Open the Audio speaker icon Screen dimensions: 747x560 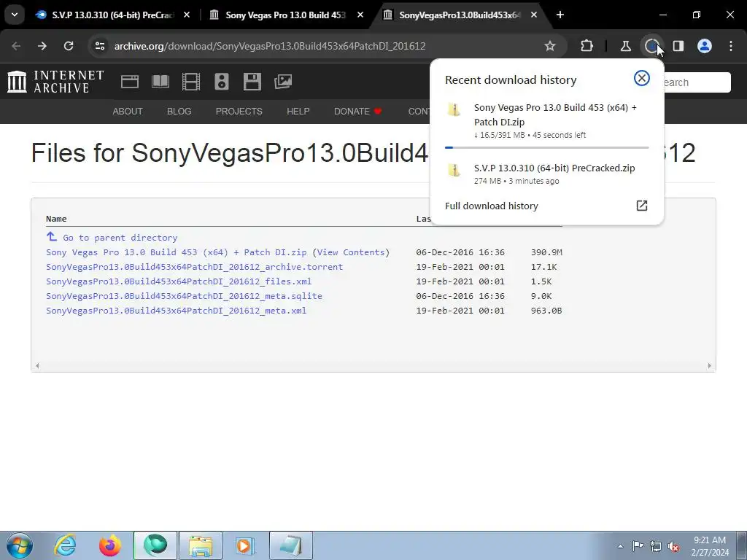222,82
